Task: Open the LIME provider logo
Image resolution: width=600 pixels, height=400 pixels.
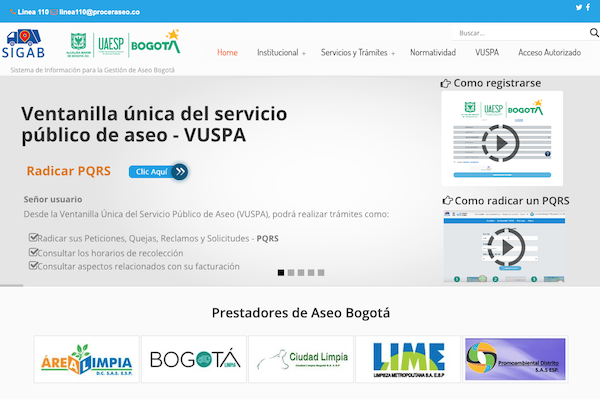Action: coord(408,359)
